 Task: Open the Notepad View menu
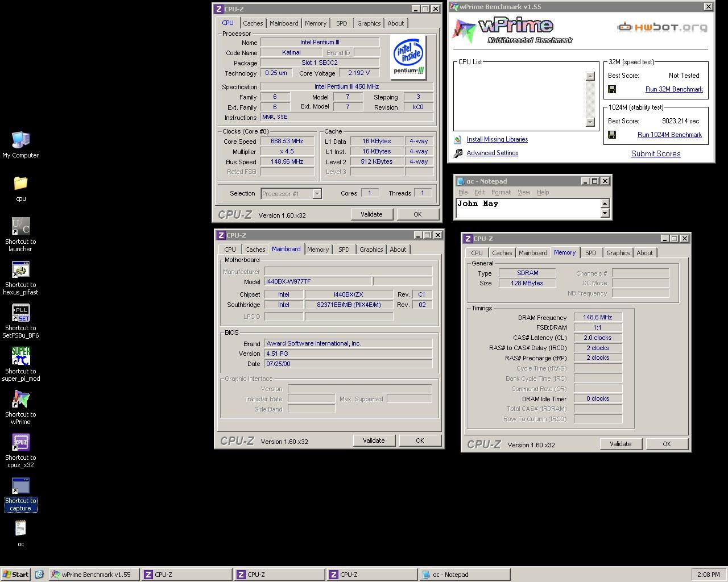[524, 192]
